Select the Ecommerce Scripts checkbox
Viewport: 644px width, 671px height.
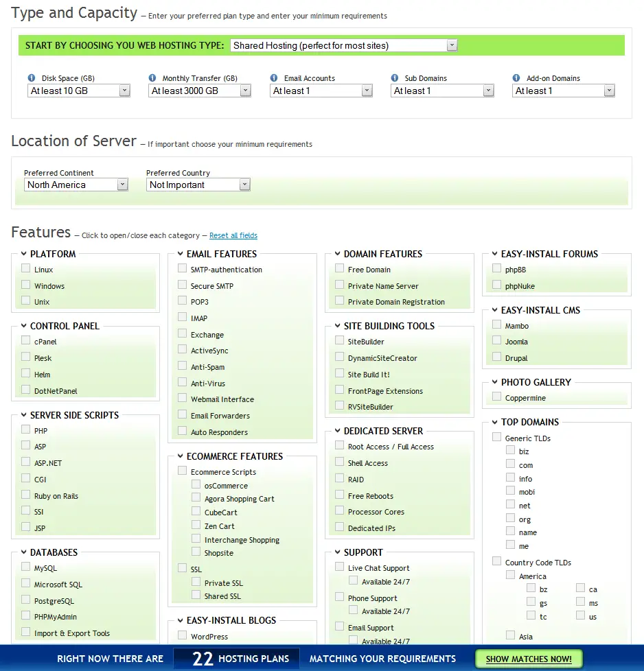tap(182, 471)
